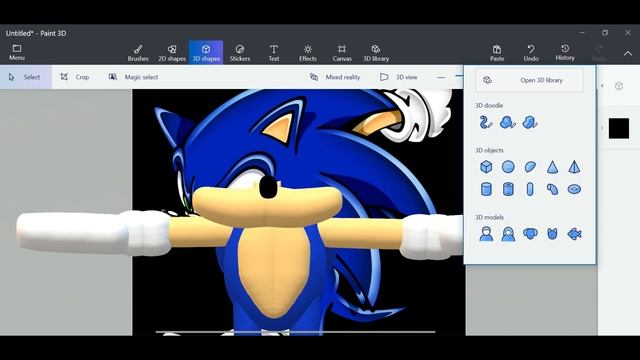Open the History panel
This screenshot has height=360, width=640.
[565, 53]
